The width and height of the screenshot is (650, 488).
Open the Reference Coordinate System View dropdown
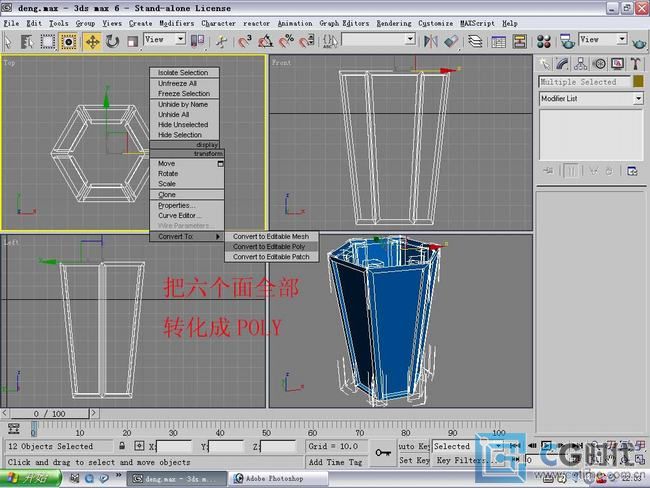point(164,40)
